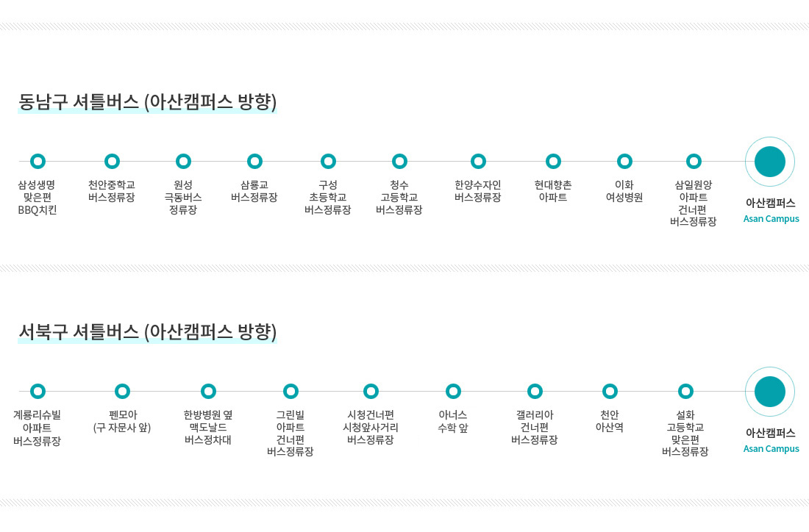Viewport: 809px width, 532px height.
Task: Select the 현대향촌 아파트 stop circle
Action: pos(553,162)
